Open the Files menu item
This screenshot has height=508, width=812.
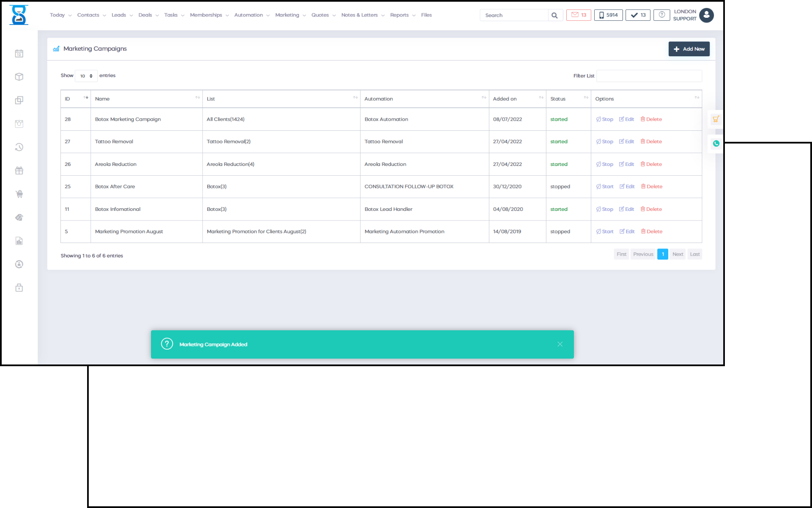[426, 15]
